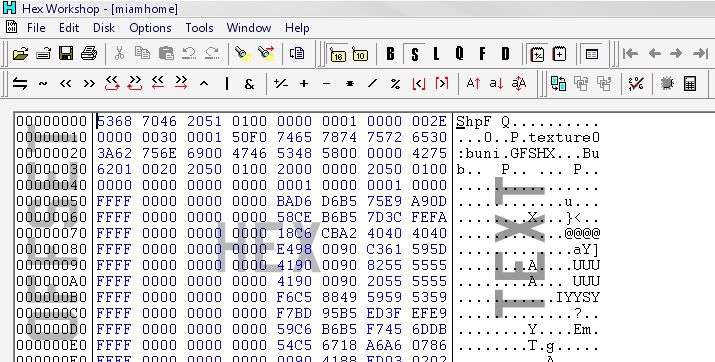Open the Disk menu
Viewport: 715px width, 362px height.
pyautogui.click(x=104, y=28)
